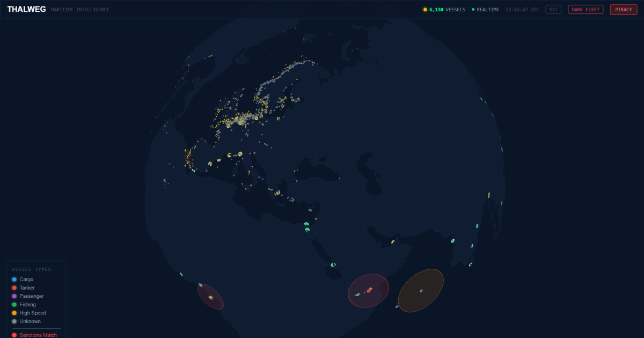Viewport: 644px width, 338px height.
Task: Select the red piracy zone off Somalia
Action: (368, 291)
